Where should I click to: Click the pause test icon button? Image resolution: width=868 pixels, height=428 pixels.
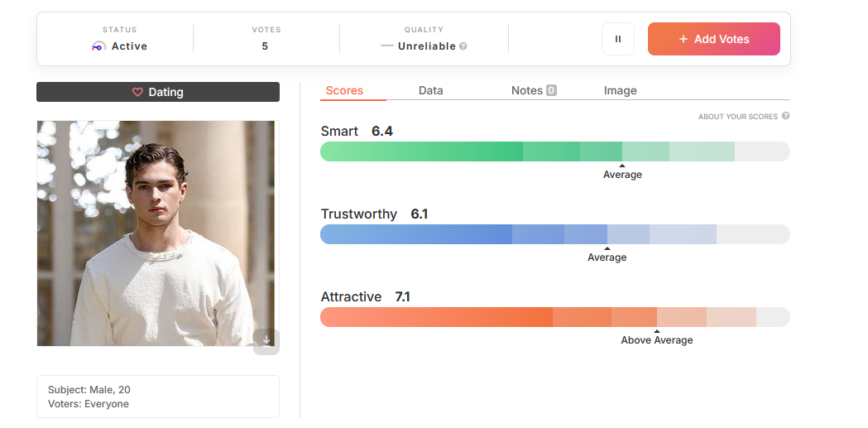(x=618, y=39)
